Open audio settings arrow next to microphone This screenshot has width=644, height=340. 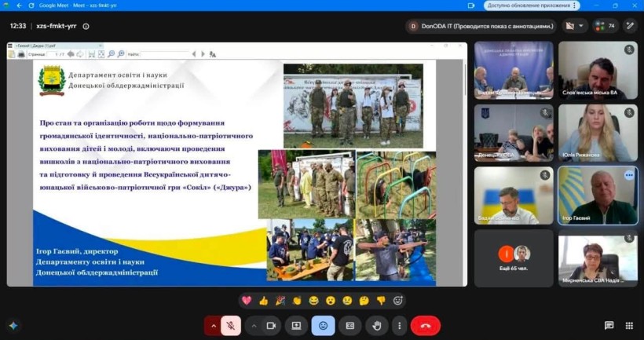pyautogui.click(x=213, y=326)
